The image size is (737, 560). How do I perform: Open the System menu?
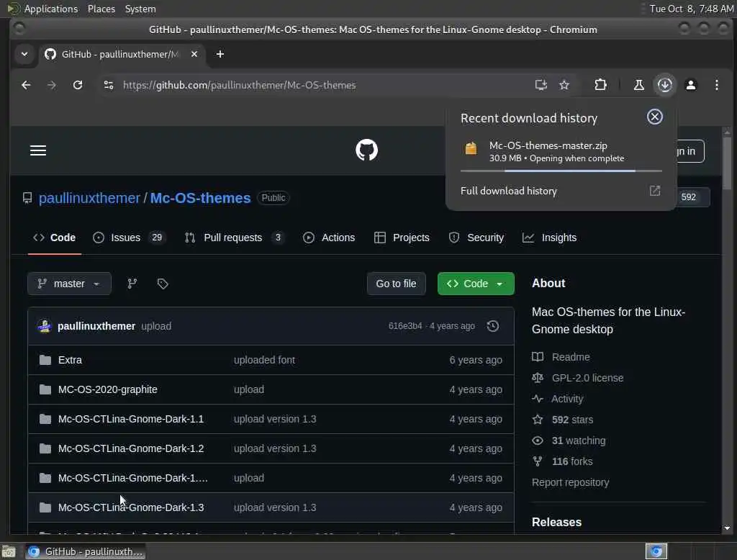point(140,9)
